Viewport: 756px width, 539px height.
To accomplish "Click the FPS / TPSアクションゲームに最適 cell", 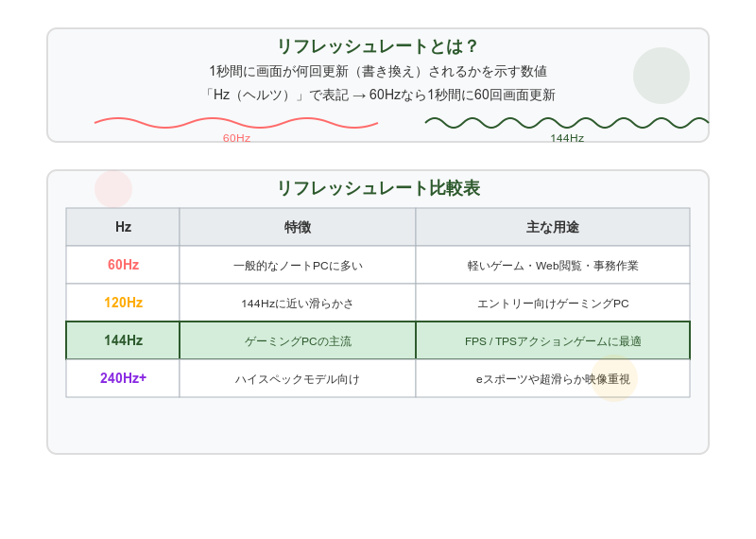I will (553, 340).
